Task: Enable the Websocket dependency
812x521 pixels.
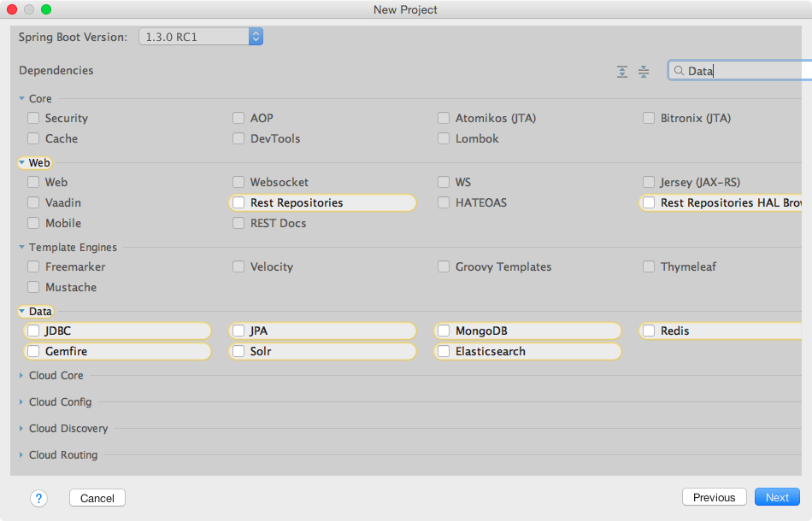Action: 238,182
